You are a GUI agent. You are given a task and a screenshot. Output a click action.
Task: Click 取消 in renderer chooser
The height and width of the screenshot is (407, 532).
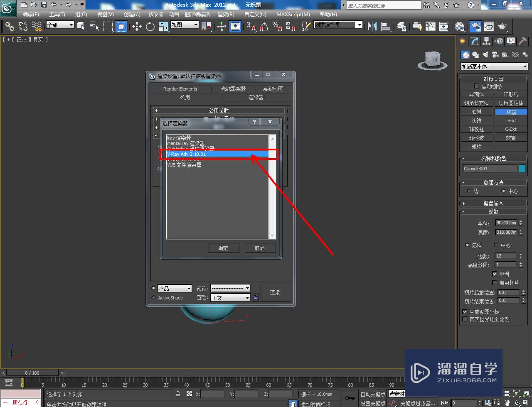click(260, 248)
